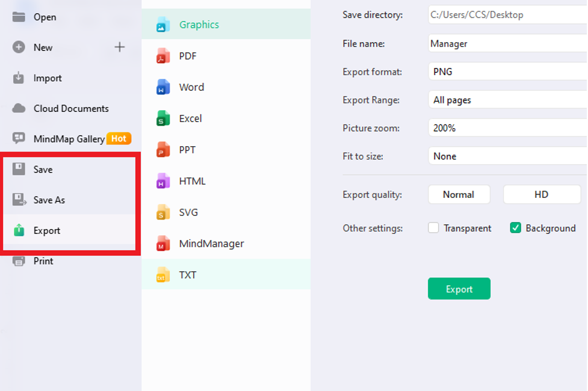Click the Graphics image icon
The image size is (588, 391).
162,25
